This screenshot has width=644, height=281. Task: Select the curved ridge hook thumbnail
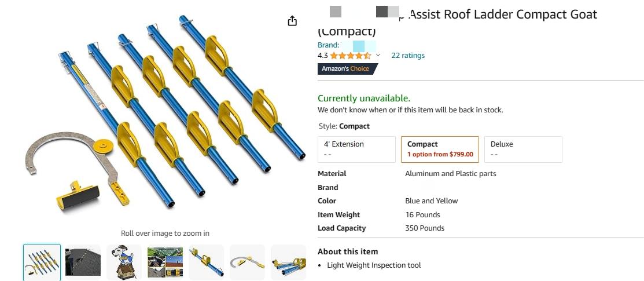[247, 262]
